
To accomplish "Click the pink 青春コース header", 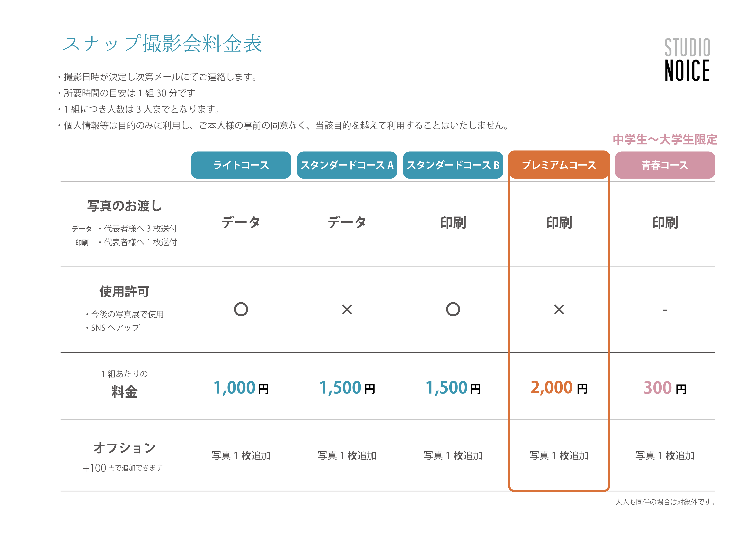I will pyautogui.click(x=665, y=165).
